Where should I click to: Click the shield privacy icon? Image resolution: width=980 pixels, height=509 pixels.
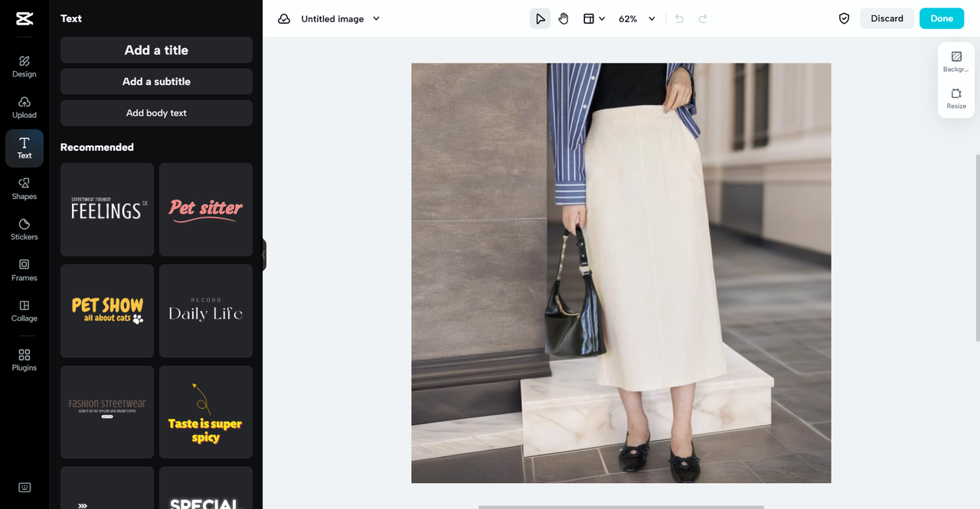tap(844, 18)
